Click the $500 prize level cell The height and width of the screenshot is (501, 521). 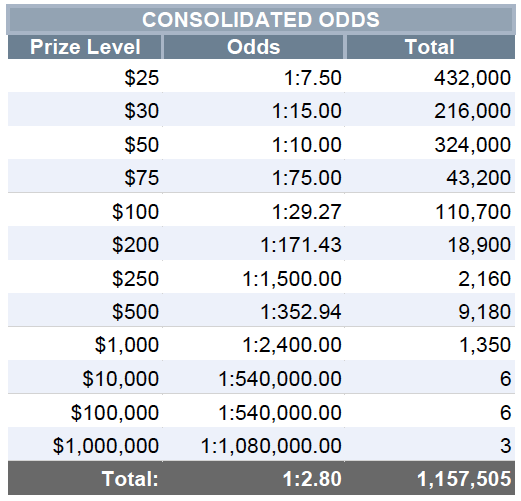(85, 310)
